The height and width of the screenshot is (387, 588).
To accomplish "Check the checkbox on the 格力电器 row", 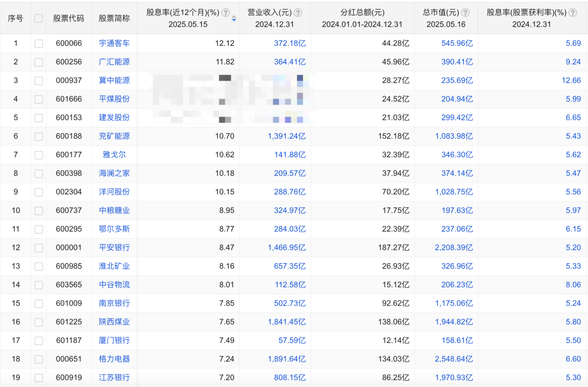I will 38,359.
